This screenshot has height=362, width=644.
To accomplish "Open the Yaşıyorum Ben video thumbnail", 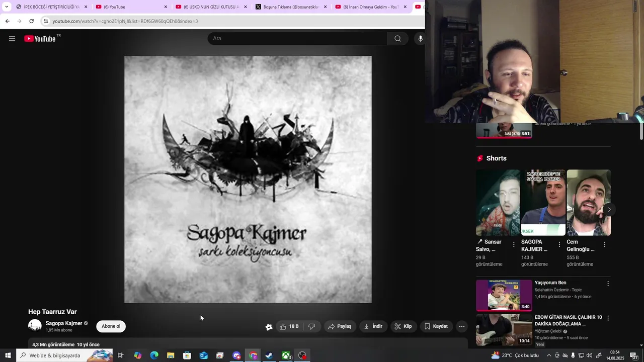I will (504, 296).
